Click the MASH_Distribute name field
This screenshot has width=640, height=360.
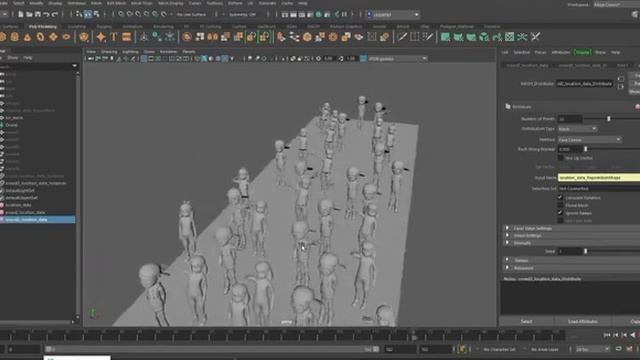(584, 84)
